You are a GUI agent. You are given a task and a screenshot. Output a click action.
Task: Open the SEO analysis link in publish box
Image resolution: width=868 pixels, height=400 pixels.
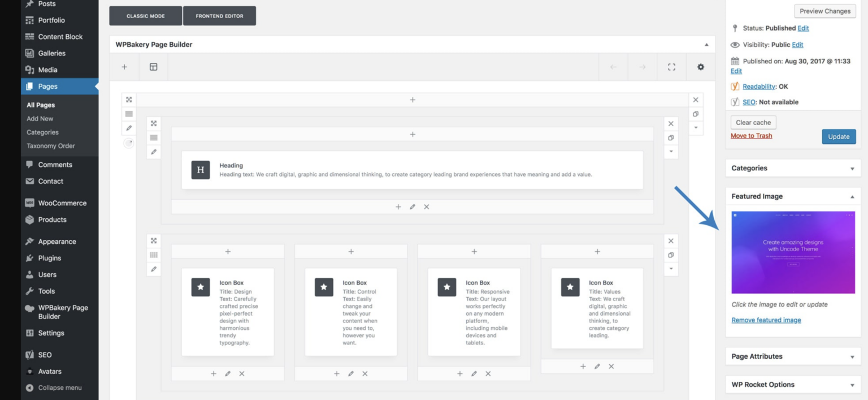click(x=749, y=102)
